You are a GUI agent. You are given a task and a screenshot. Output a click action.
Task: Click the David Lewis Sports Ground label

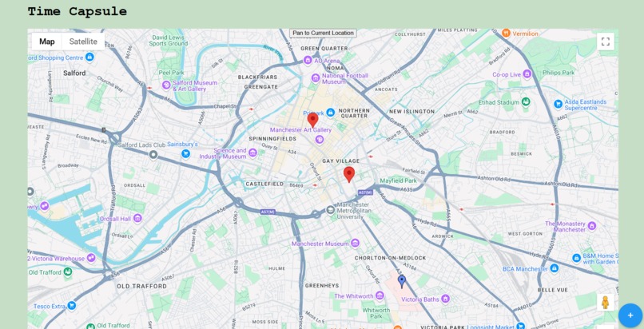pyautogui.click(x=169, y=40)
